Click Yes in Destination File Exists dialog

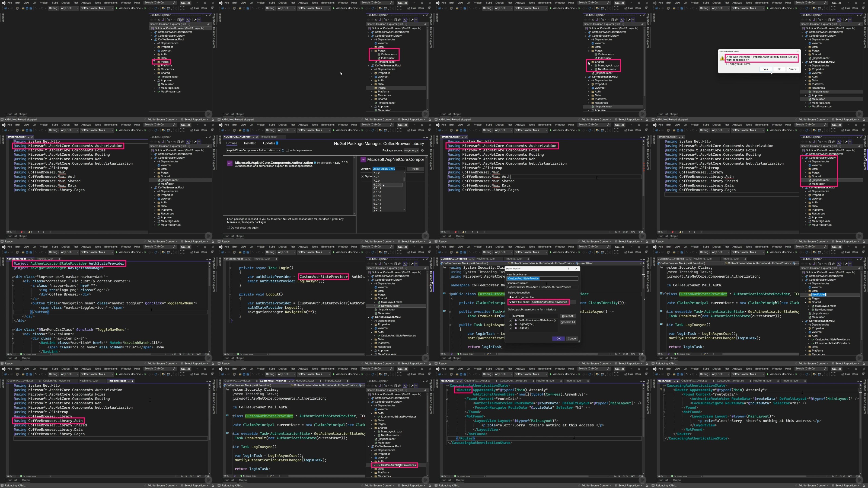[766, 69]
